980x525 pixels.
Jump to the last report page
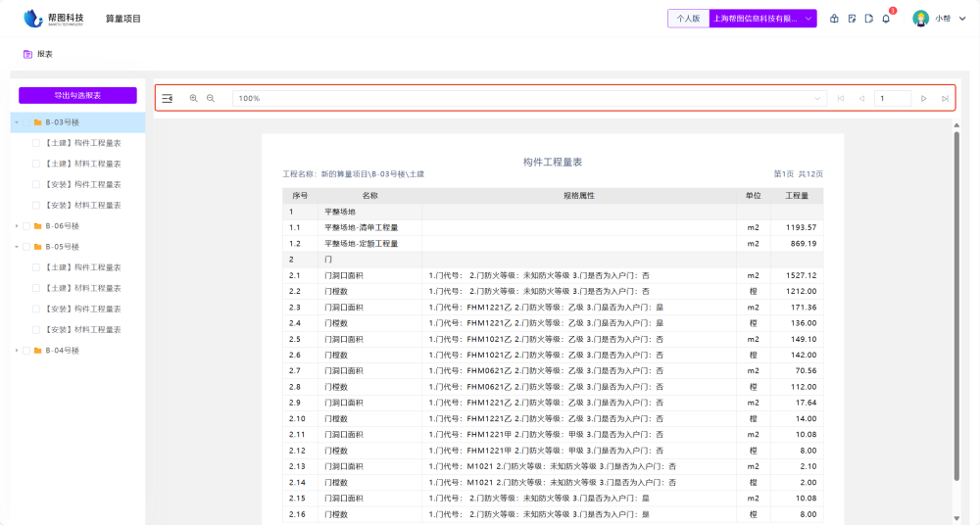[945, 98]
